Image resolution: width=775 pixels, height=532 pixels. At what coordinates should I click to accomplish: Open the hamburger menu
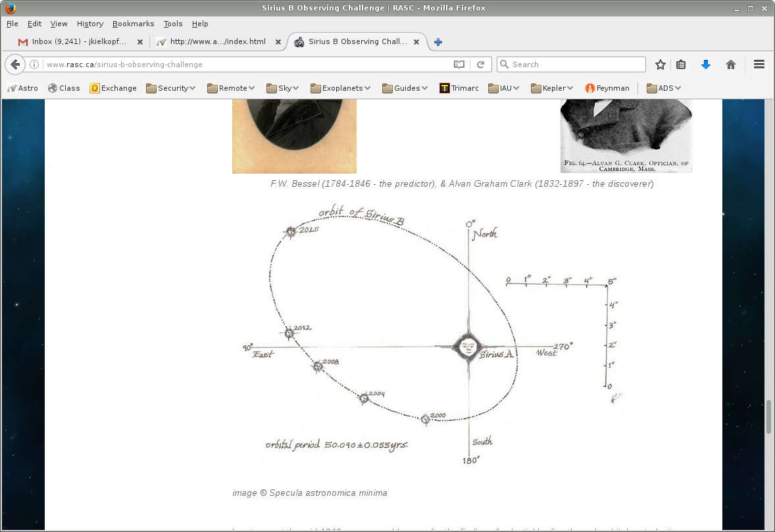759,64
